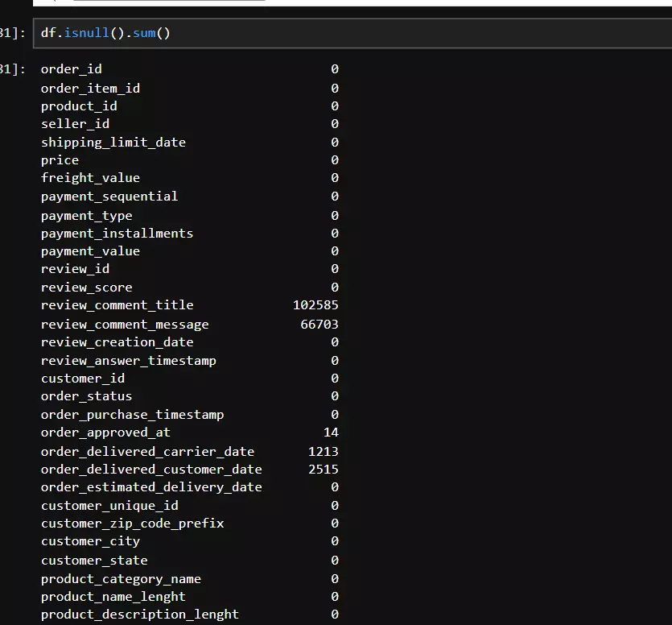Click the input cell execution prompt number
The width and height of the screenshot is (672, 625).
click(x=13, y=33)
